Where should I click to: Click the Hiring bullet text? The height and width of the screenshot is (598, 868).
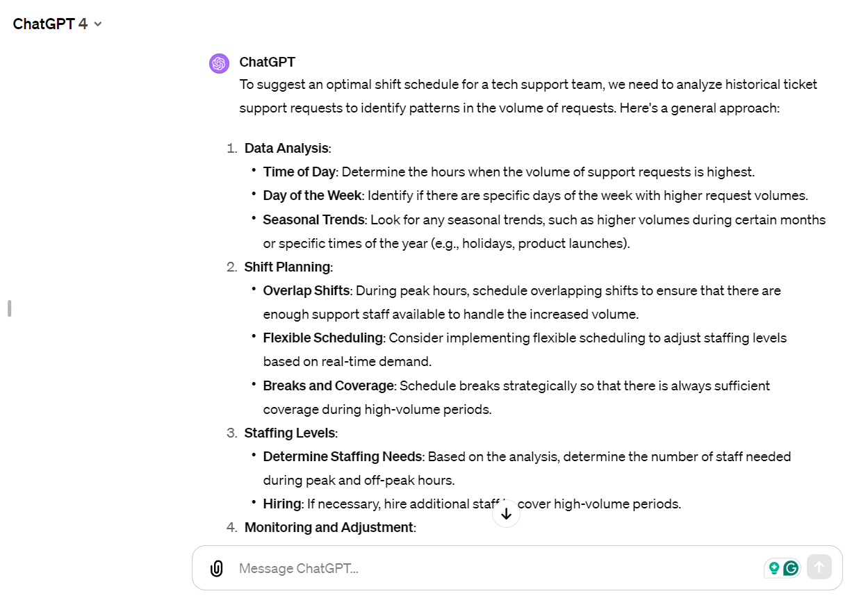point(282,504)
